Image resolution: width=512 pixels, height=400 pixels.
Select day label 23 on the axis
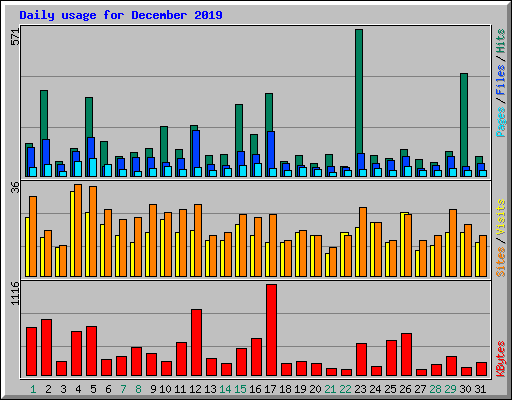coord(360,389)
